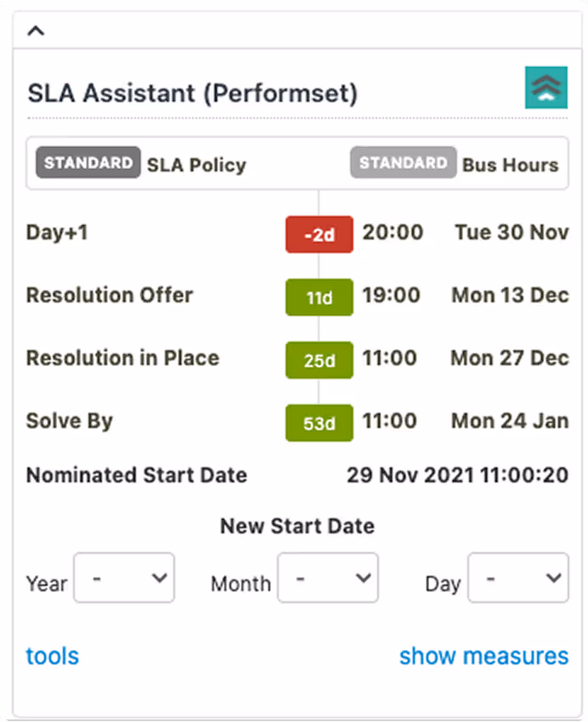Open the Year dropdown

[124, 578]
